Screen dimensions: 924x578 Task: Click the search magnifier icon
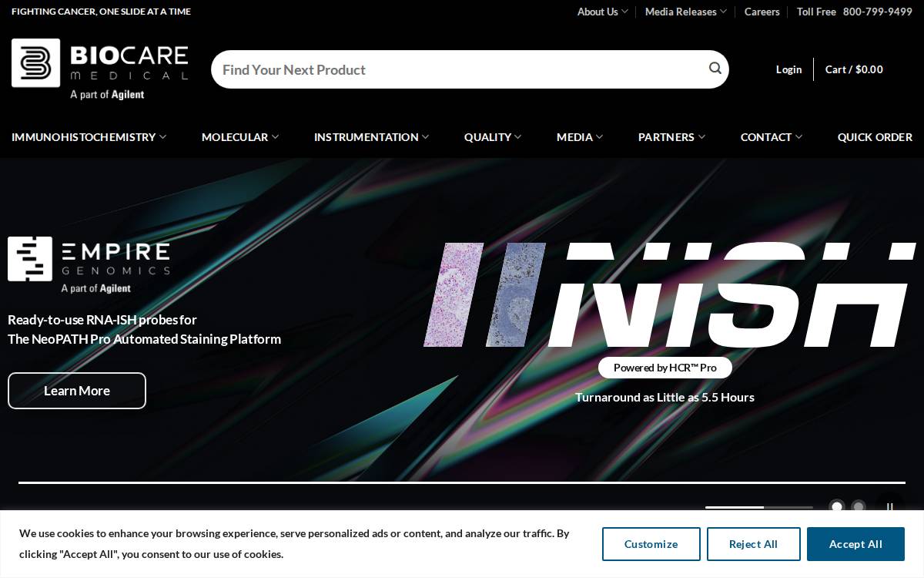point(715,69)
